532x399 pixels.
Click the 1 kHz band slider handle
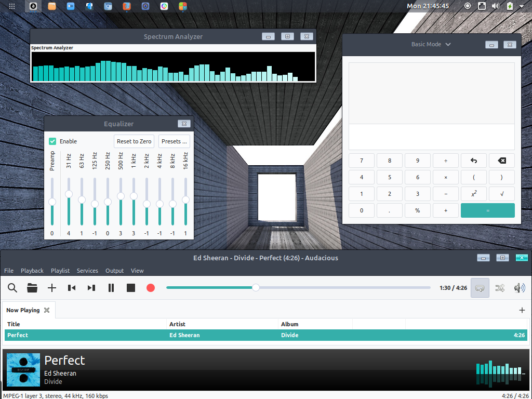click(134, 196)
